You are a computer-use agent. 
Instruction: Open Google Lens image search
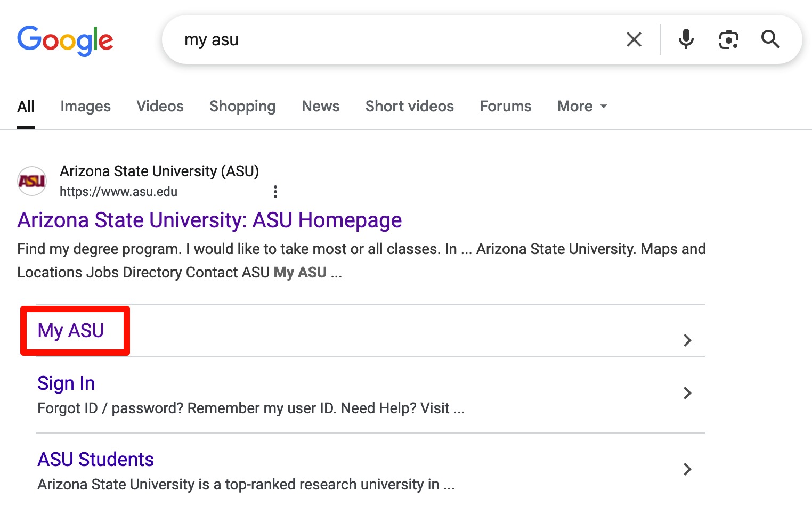click(x=728, y=39)
